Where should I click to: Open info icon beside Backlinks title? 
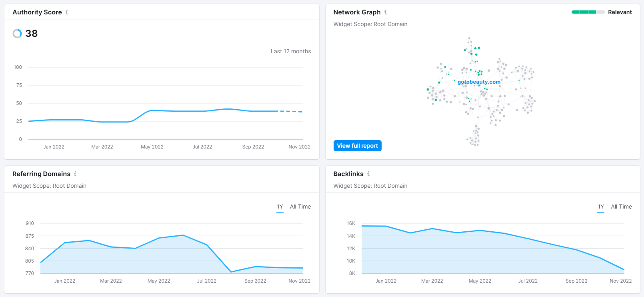pyautogui.click(x=368, y=174)
